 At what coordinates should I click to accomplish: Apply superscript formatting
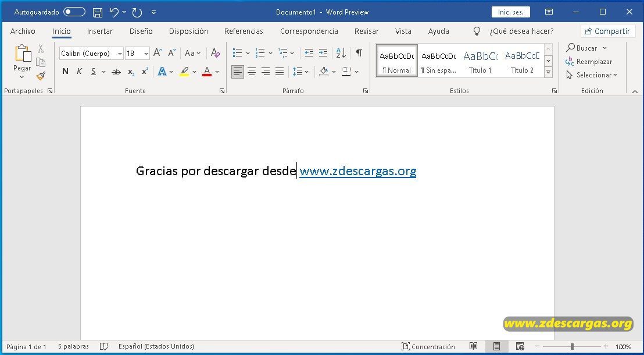pyautogui.click(x=145, y=72)
